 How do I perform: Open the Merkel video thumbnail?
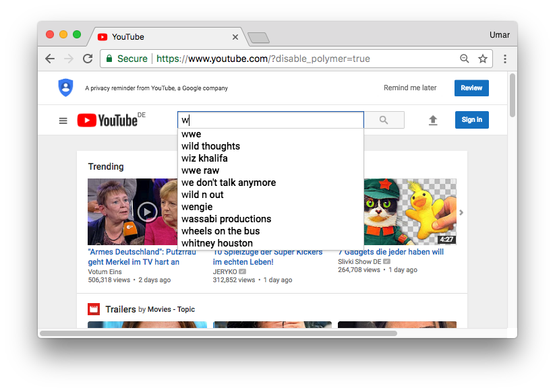coord(133,211)
